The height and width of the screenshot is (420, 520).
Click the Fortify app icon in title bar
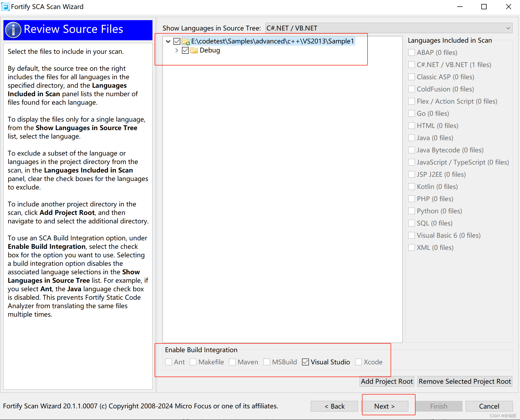tap(5, 6)
